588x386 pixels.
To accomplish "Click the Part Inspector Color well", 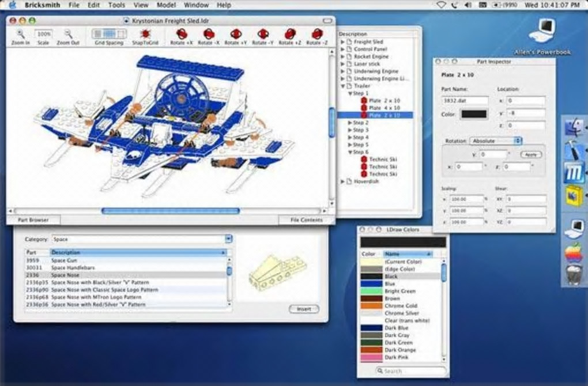I will coord(474,114).
